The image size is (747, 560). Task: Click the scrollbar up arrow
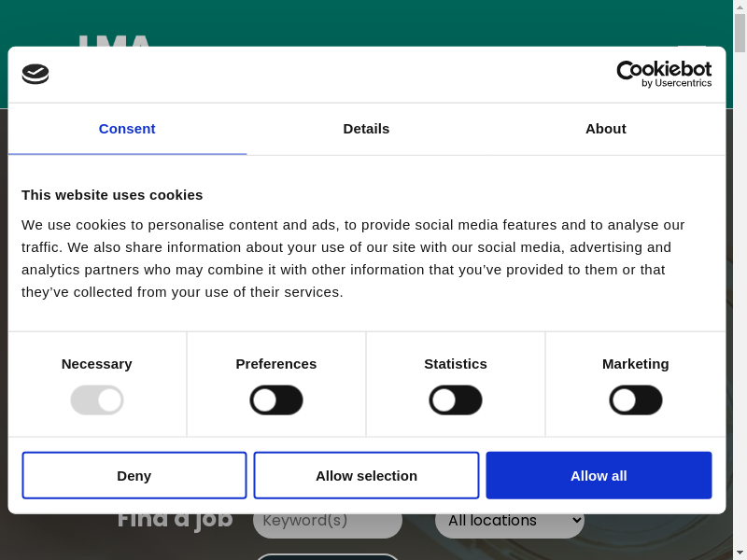pos(740,7)
